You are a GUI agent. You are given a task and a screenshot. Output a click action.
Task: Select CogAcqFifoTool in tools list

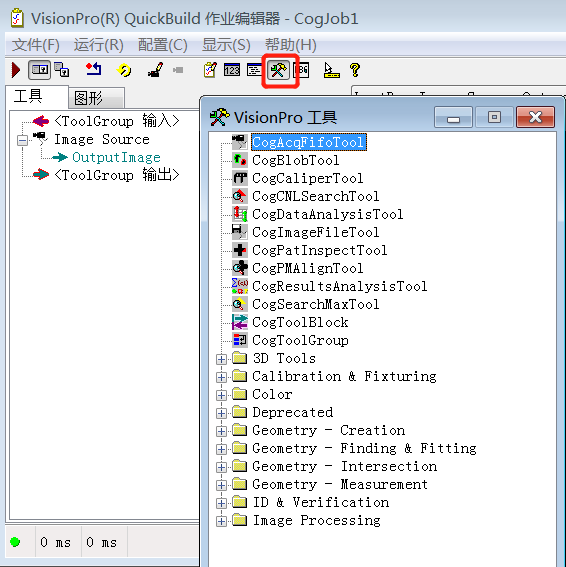308,142
